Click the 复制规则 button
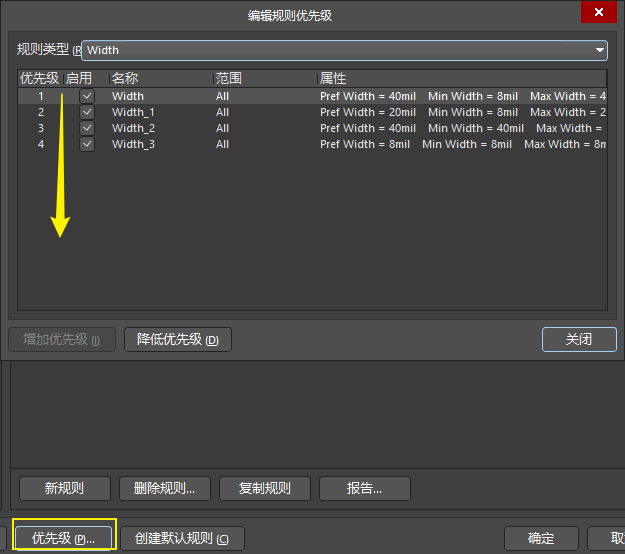This screenshot has width=625, height=554. [x=265, y=488]
